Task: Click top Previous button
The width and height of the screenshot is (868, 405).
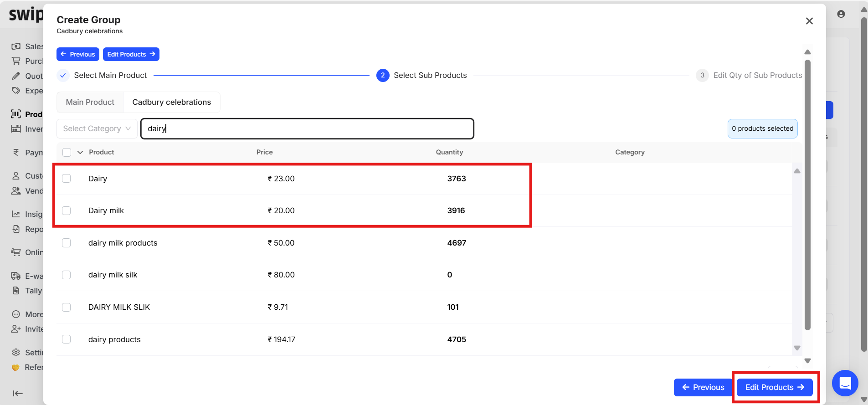Action: (x=78, y=54)
